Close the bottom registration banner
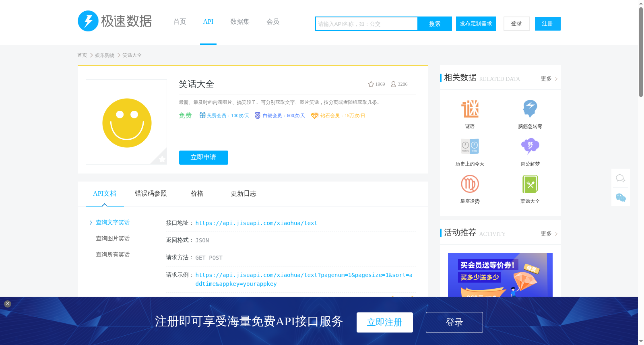The width and height of the screenshot is (644, 345). [8, 304]
